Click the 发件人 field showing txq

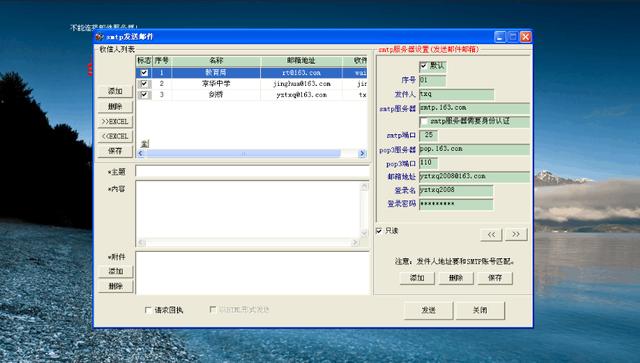pyautogui.click(x=456, y=94)
